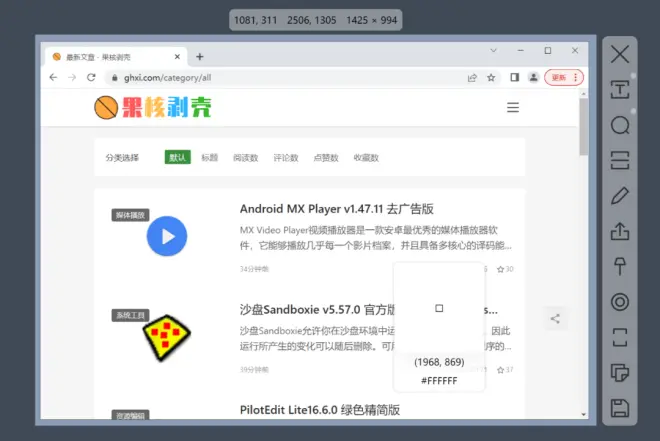Click the 果核剥壳 site logo
The height and width of the screenshot is (441, 660).
click(153, 107)
